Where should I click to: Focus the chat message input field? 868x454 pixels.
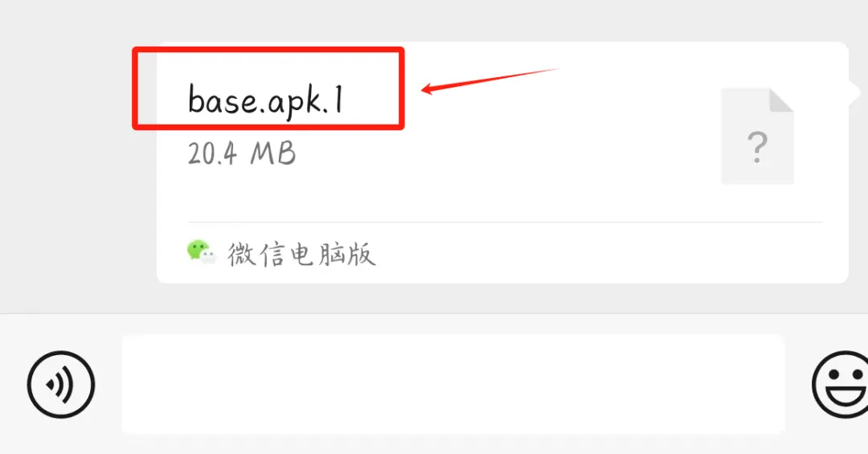point(452,384)
